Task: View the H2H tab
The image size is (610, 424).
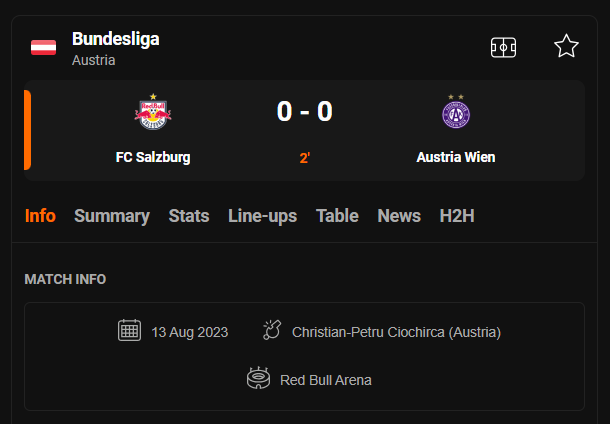Action: click(457, 216)
